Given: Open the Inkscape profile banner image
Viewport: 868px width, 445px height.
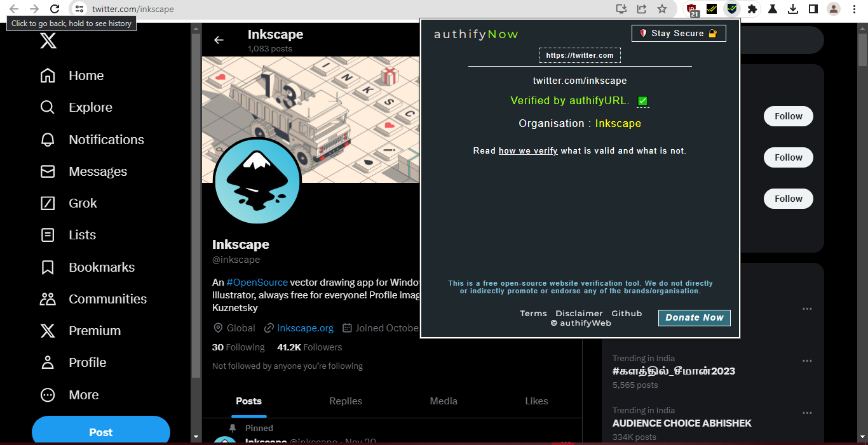Looking at the screenshot, I should tap(311, 119).
